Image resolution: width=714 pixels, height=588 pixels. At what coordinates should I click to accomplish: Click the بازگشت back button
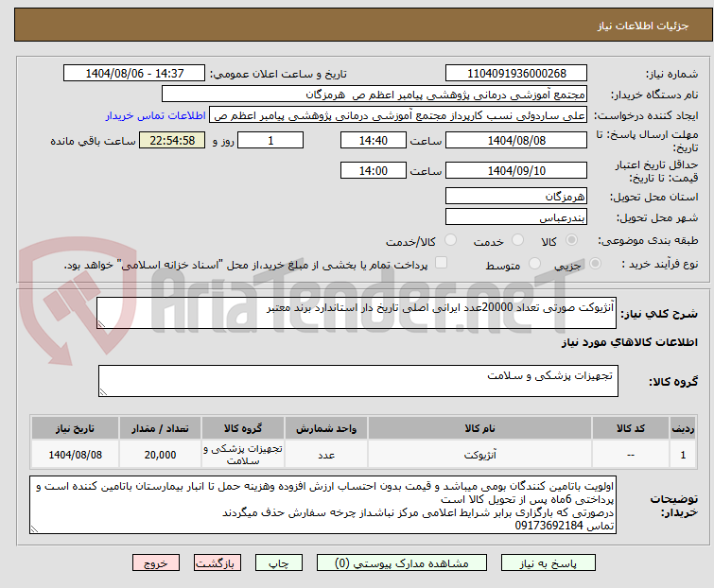[218, 563]
